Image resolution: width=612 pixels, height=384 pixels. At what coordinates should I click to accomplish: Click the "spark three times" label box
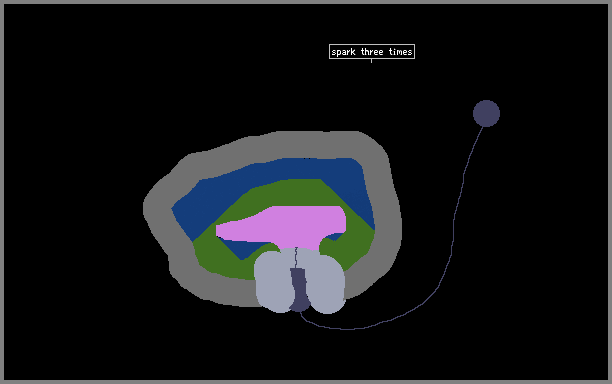(372, 52)
